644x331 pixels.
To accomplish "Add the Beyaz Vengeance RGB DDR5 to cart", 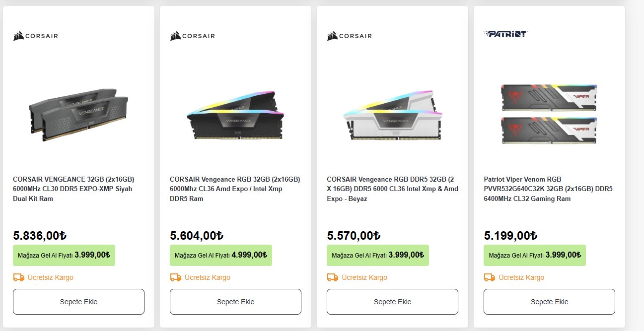I will coord(392,302).
